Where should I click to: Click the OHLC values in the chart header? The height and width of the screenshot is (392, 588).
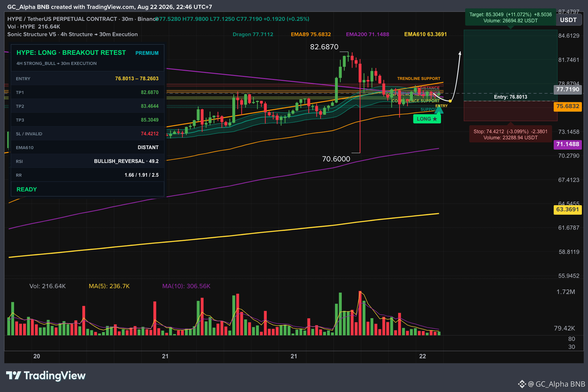coord(232,19)
